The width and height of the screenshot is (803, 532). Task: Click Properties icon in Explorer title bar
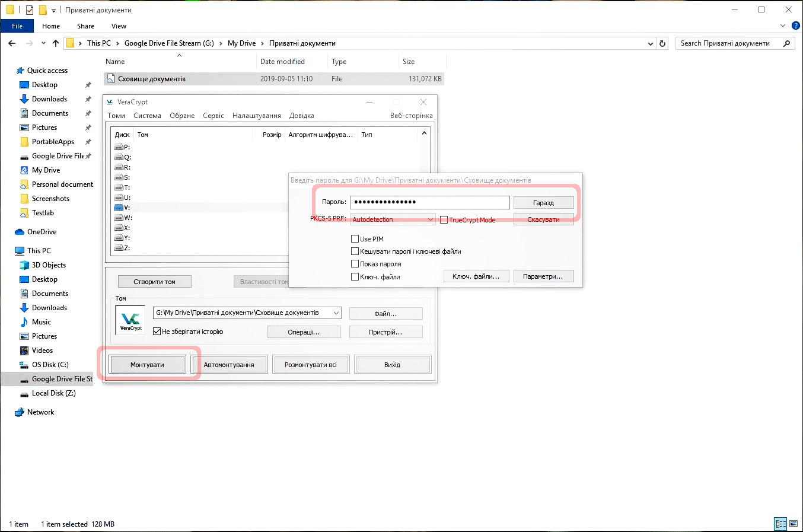30,10
